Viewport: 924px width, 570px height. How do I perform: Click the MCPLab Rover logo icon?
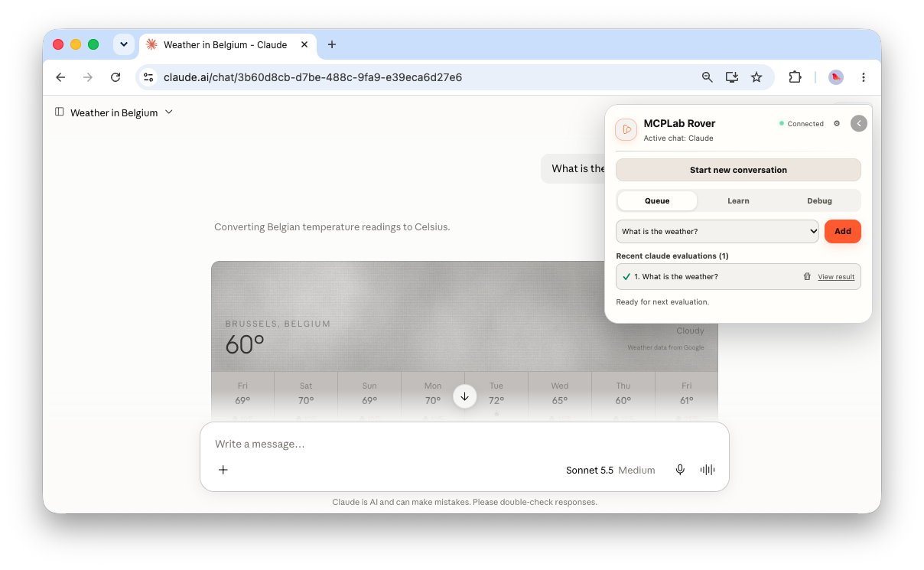coord(626,129)
